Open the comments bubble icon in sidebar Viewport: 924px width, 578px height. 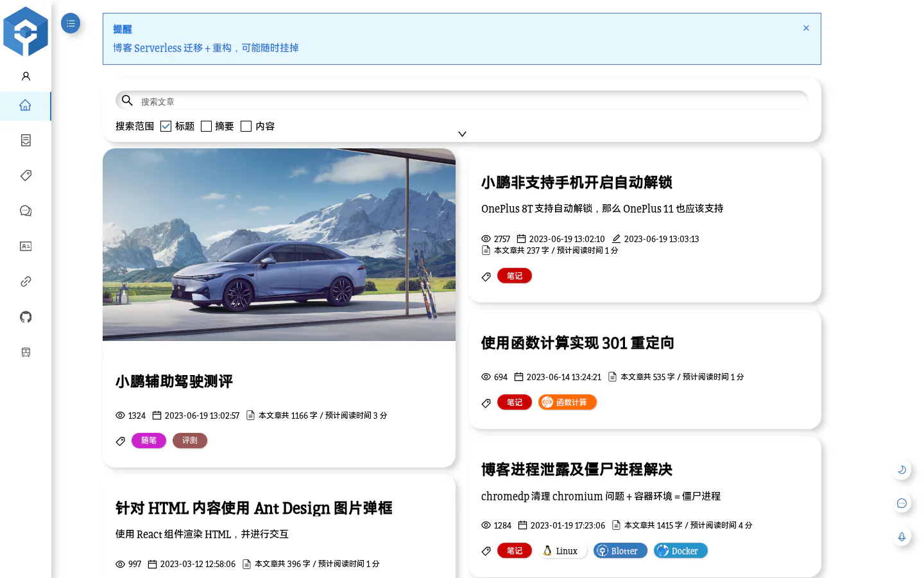coord(26,211)
